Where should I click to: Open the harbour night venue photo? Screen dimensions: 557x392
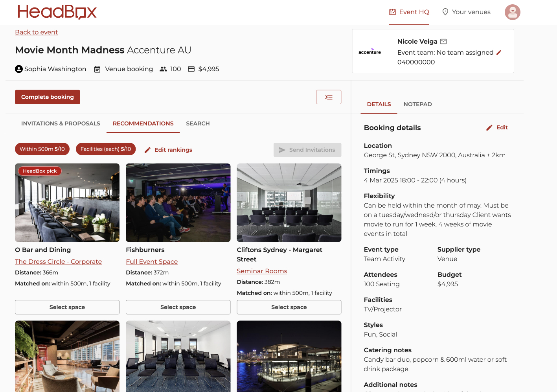click(289, 356)
